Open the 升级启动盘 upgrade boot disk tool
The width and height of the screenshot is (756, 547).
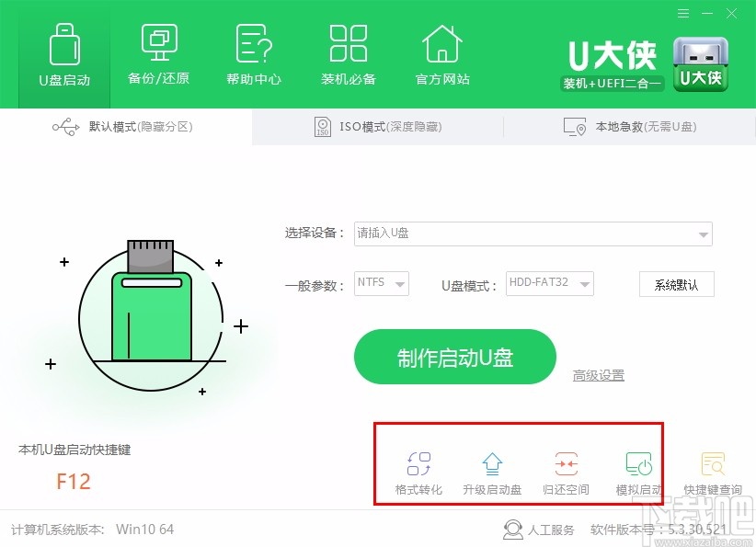492,469
